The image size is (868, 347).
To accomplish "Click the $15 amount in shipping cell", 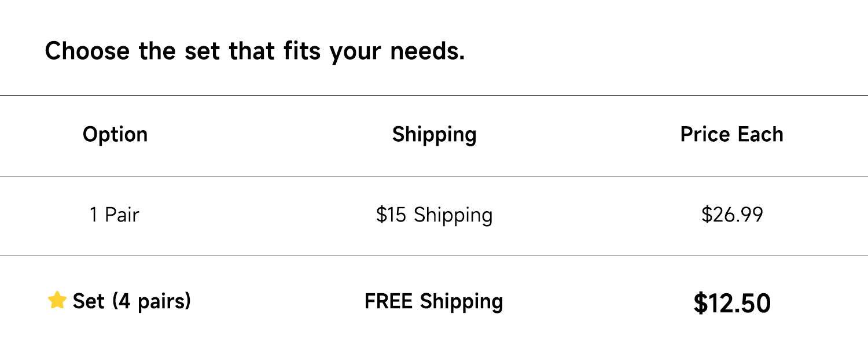I will (392, 215).
